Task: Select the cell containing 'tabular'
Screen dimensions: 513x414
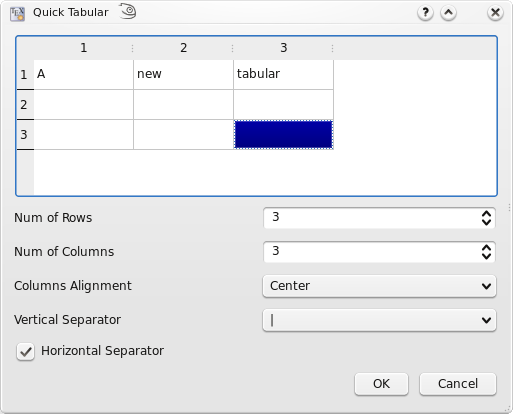Action: tap(284, 75)
